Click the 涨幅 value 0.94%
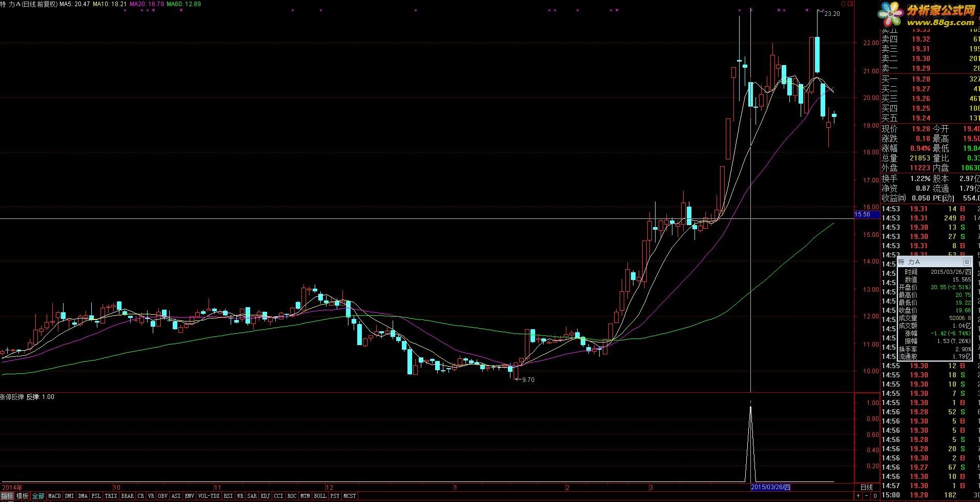 tap(921, 148)
